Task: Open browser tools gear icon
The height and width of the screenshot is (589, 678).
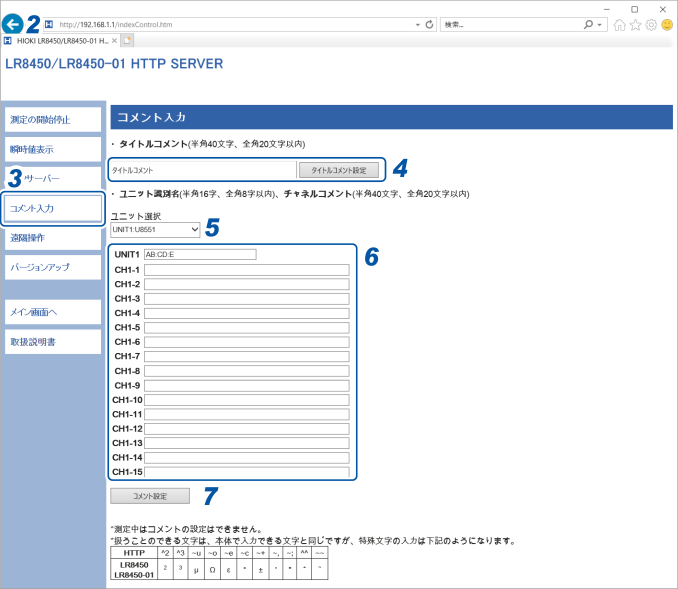Action: coord(651,25)
